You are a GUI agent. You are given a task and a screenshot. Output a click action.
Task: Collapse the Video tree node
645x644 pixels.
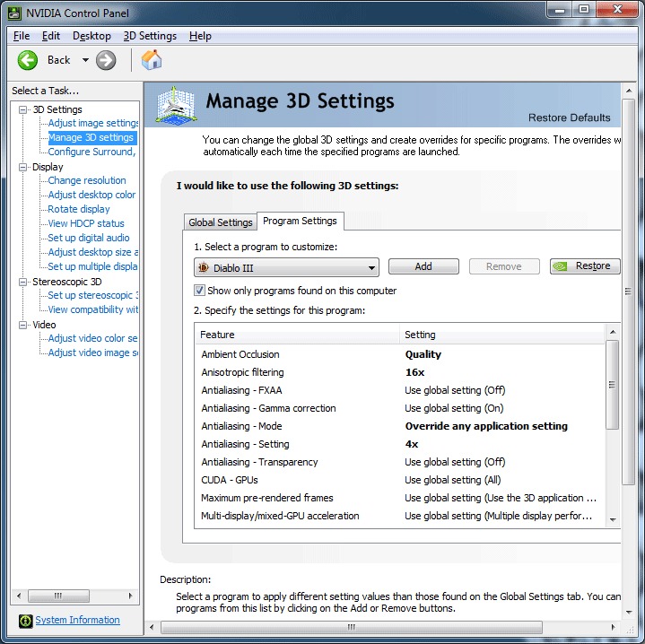(23, 325)
